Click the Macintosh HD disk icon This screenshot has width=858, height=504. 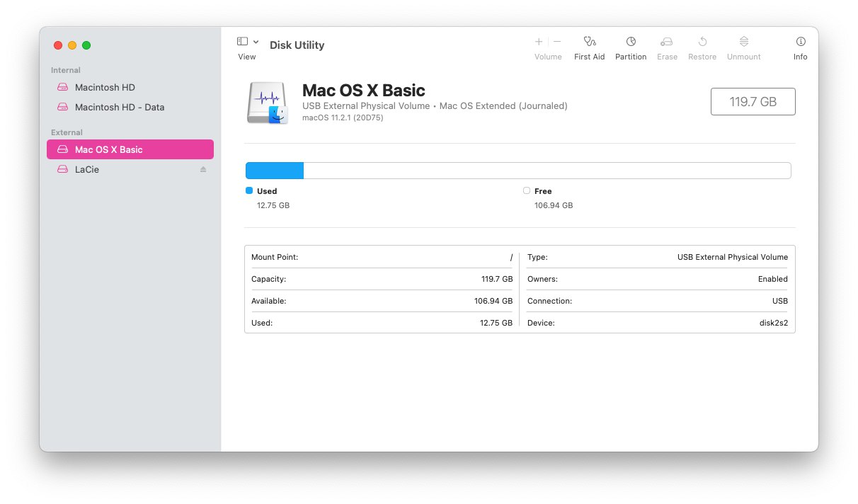point(62,87)
